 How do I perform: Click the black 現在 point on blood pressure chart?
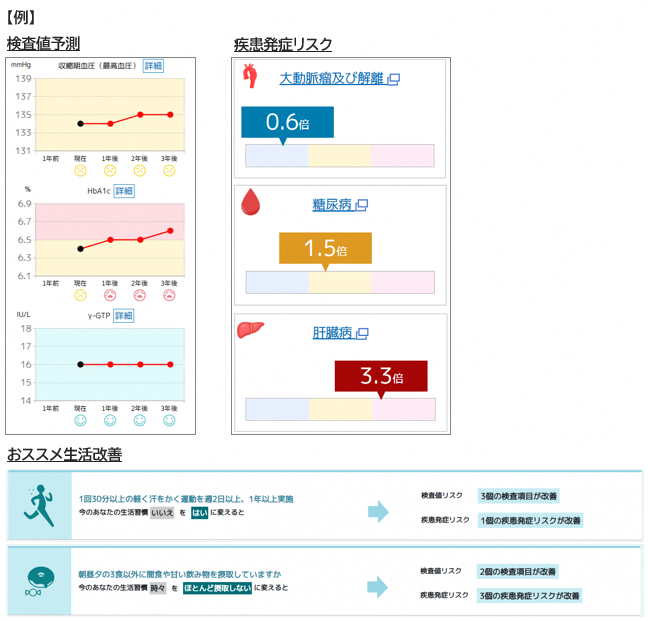pyautogui.click(x=81, y=124)
